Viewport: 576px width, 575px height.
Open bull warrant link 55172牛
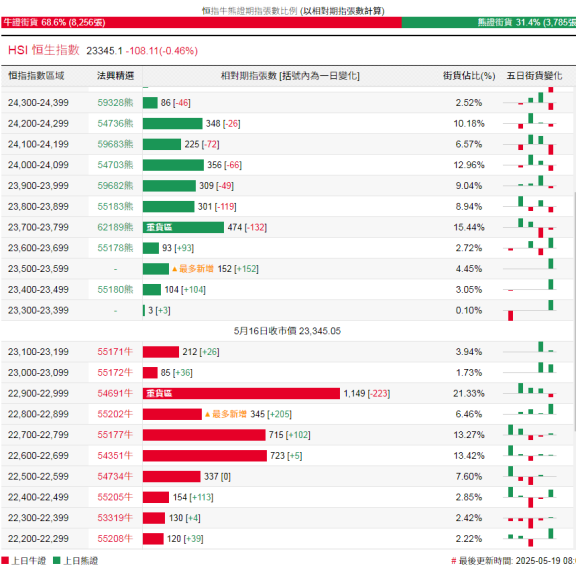click(115, 373)
